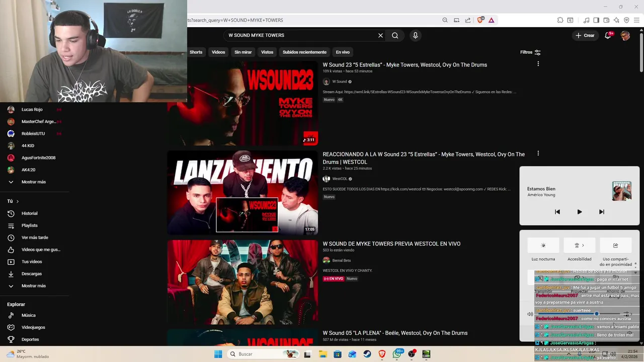This screenshot has width=644, height=362.
Task: Select the Vistos filter chip
Action: [x=267, y=52]
